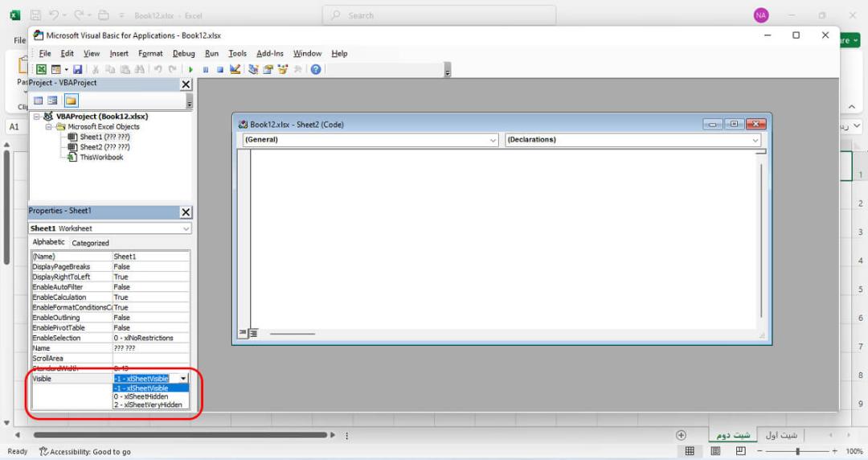Click the Reset (stop) toolbar icon
The width and height of the screenshot is (868, 460).
click(x=219, y=69)
